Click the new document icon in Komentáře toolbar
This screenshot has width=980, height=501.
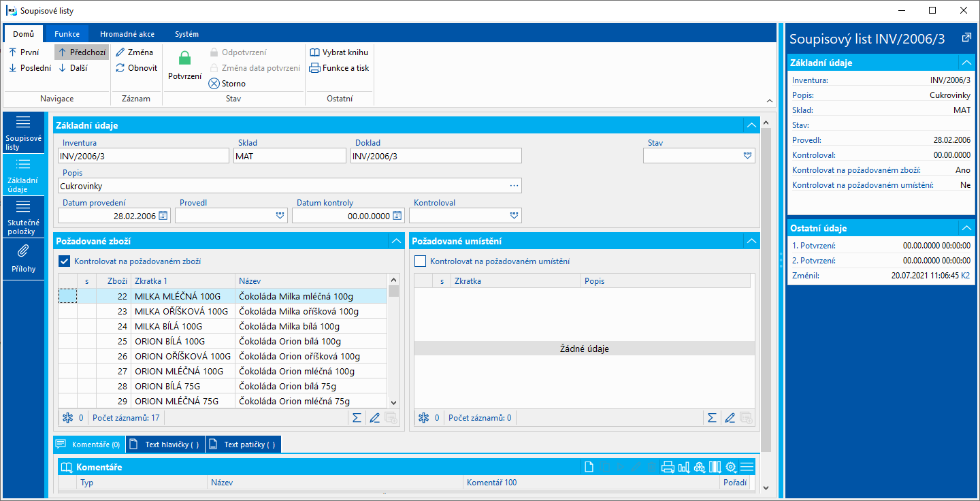pyautogui.click(x=589, y=467)
